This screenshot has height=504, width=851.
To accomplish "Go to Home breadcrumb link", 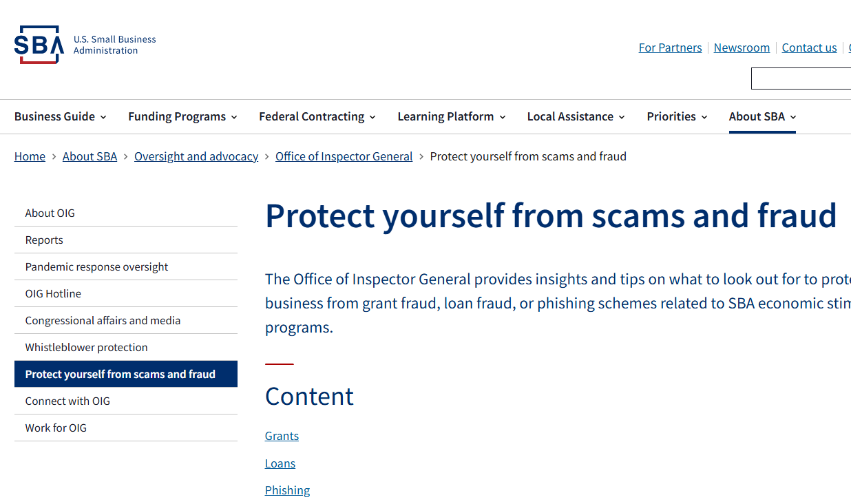I will tap(30, 156).
